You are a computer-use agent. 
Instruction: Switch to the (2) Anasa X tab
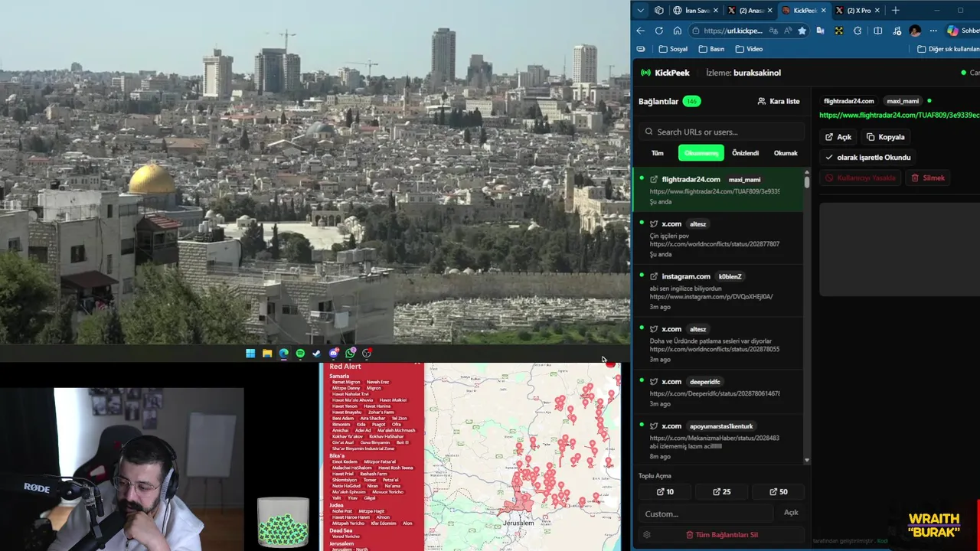(x=750, y=10)
